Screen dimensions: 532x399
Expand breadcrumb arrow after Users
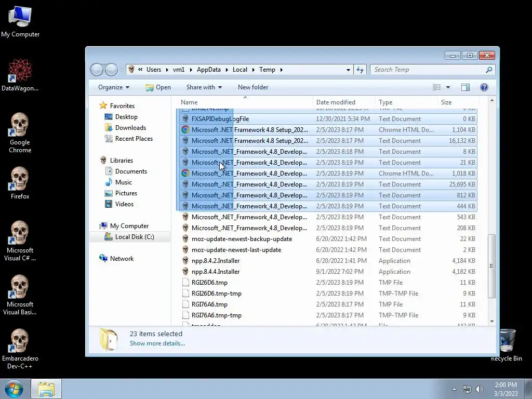167,70
